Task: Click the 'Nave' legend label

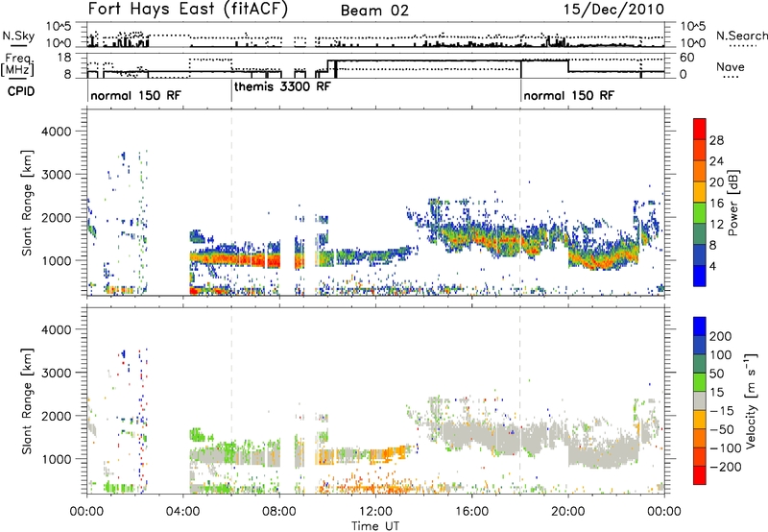Action: click(x=730, y=67)
